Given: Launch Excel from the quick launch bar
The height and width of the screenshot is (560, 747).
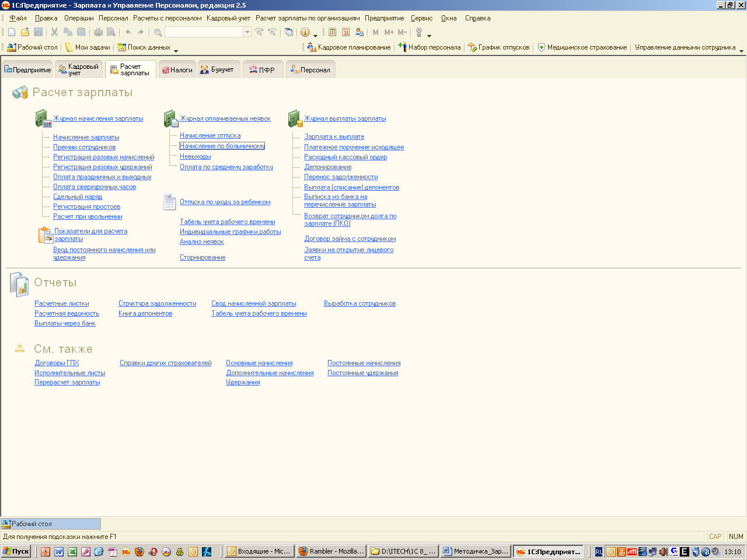Looking at the screenshot, I should click(x=72, y=551).
